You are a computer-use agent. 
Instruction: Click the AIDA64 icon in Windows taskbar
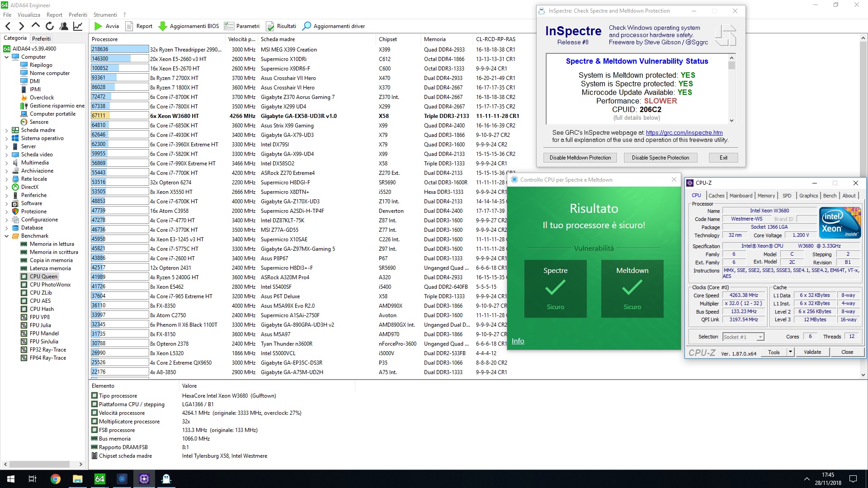point(99,479)
